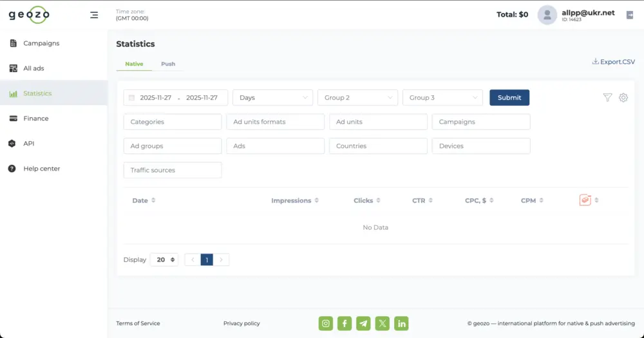Open Ad units filter selector
Image resolution: width=644 pixels, height=338 pixels.
point(378,122)
